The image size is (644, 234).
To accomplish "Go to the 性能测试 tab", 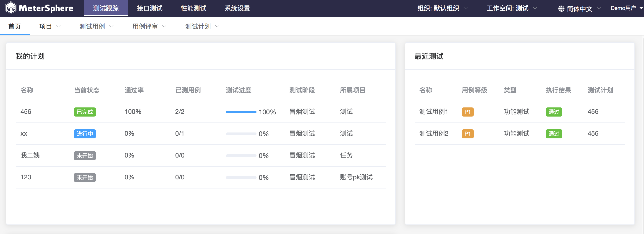I will pos(194,8).
